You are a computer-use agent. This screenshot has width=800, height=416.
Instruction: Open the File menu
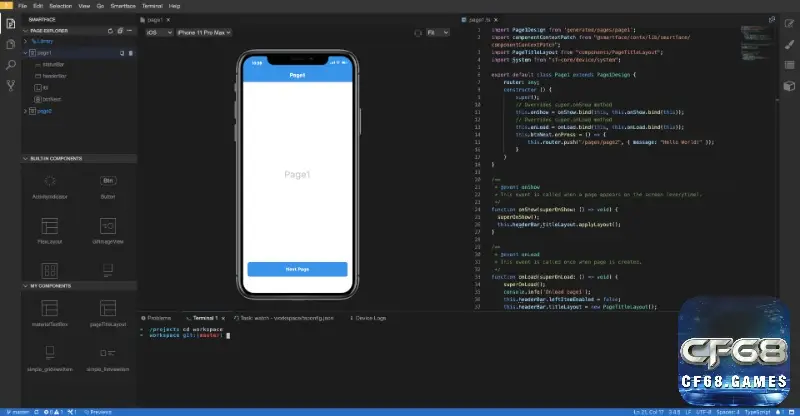22,6
